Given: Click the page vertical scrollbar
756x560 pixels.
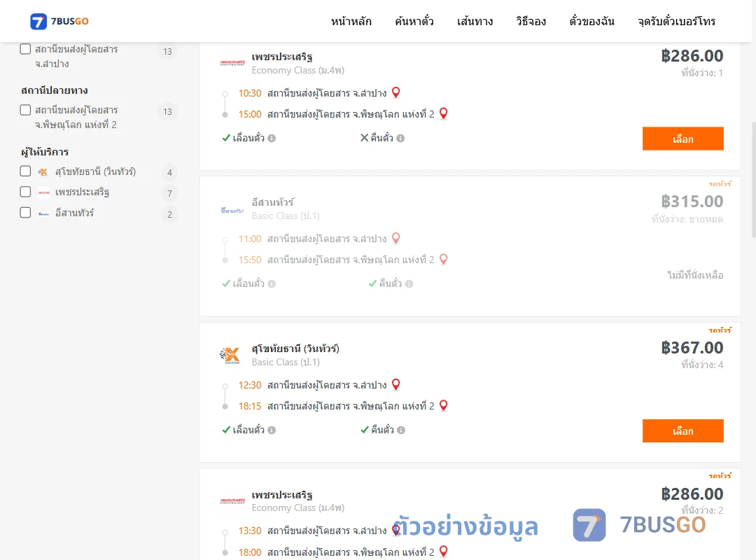Looking at the screenshot, I should (752, 178).
